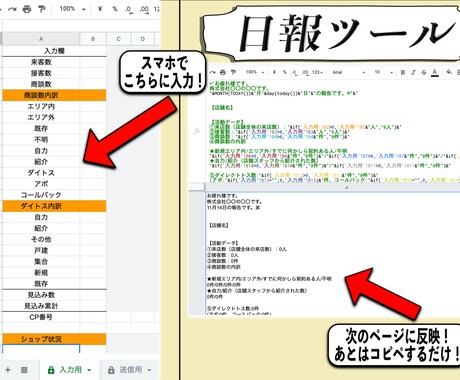
Task: Select column A header in the 入力用 sheet
Action: pyautogui.click(x=41, y=39)
